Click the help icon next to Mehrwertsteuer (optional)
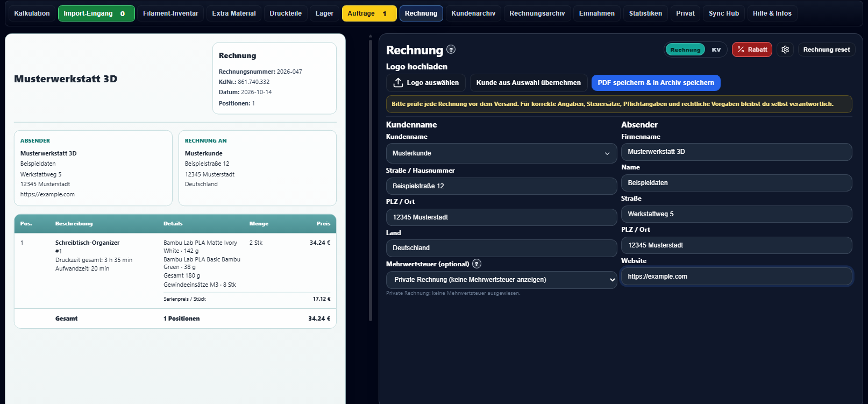Viewport: 868px width, 404px height. pyautogui.click(x=476, y=264)
